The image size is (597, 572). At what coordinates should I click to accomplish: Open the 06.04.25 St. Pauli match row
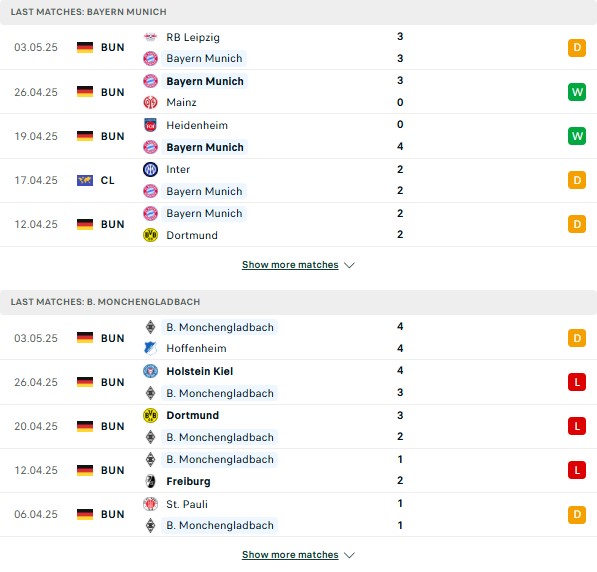point(298,514)
